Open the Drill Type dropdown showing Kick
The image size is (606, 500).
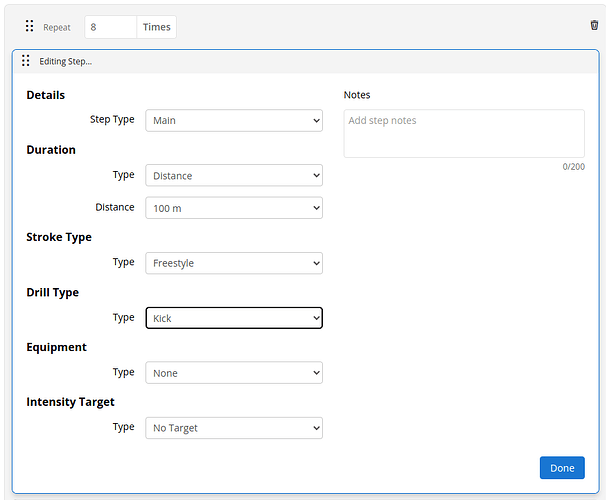coord(234,318)
